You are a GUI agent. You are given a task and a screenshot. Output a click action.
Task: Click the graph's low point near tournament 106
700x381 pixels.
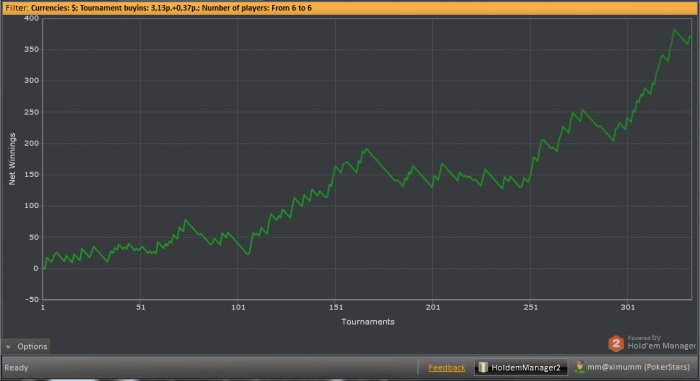pyautogui.click(x=248, y=254)
